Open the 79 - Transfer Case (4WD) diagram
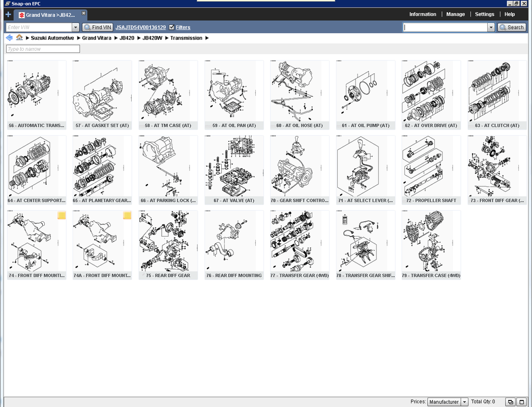This screenshot has height=407, width=532. [431, 245]
